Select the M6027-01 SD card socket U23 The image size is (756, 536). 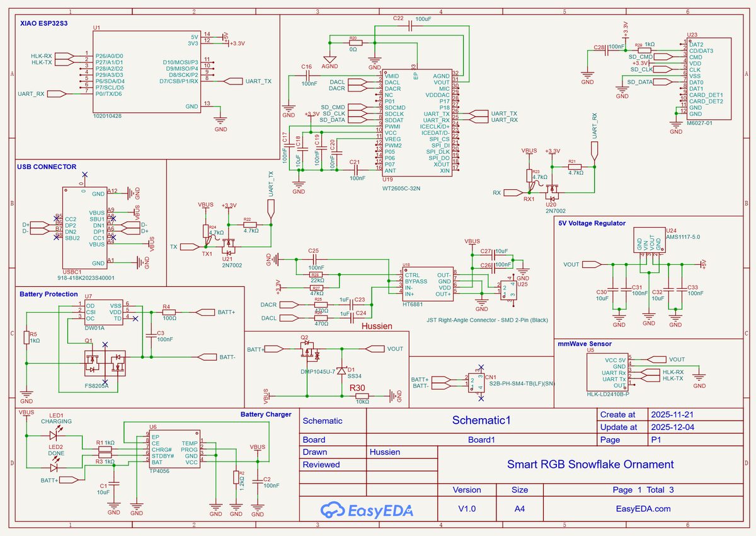(x=709, y=78)
